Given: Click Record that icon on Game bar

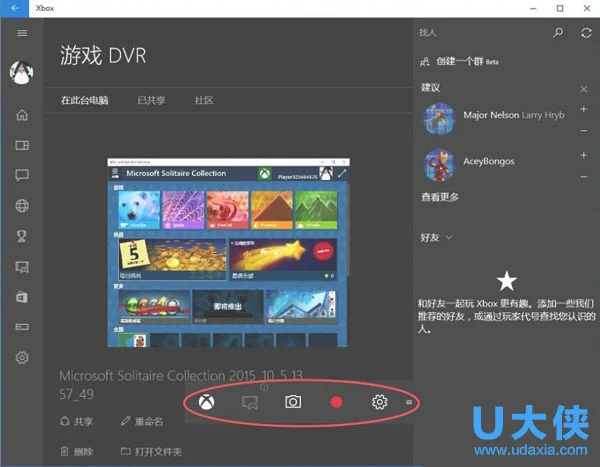Looking at the screenshot, I should pos(250,402).
